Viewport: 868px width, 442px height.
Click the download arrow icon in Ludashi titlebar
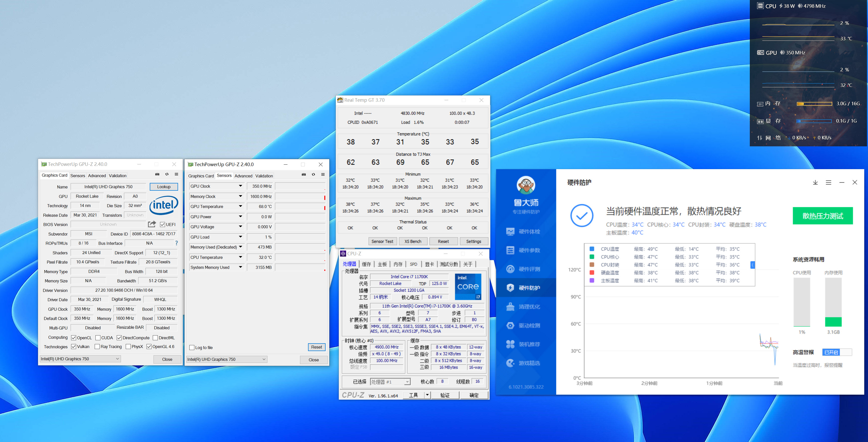[x=815, y=182]
